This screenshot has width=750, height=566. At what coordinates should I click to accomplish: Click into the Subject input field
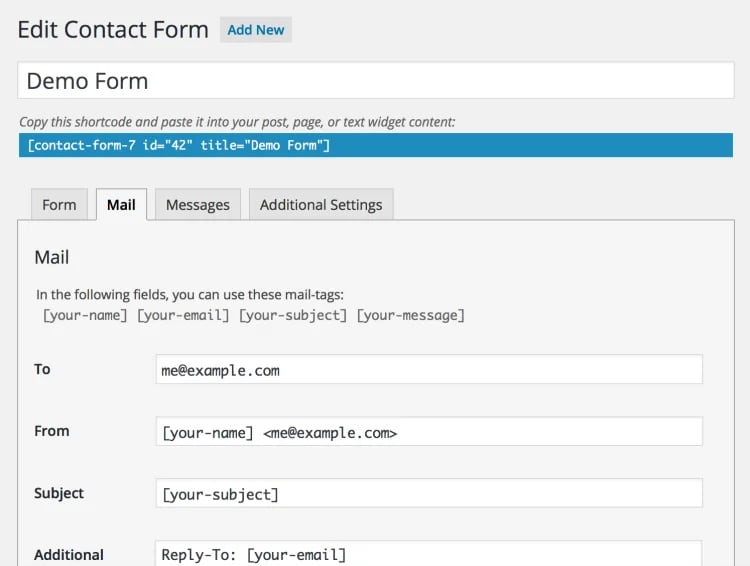429,493
